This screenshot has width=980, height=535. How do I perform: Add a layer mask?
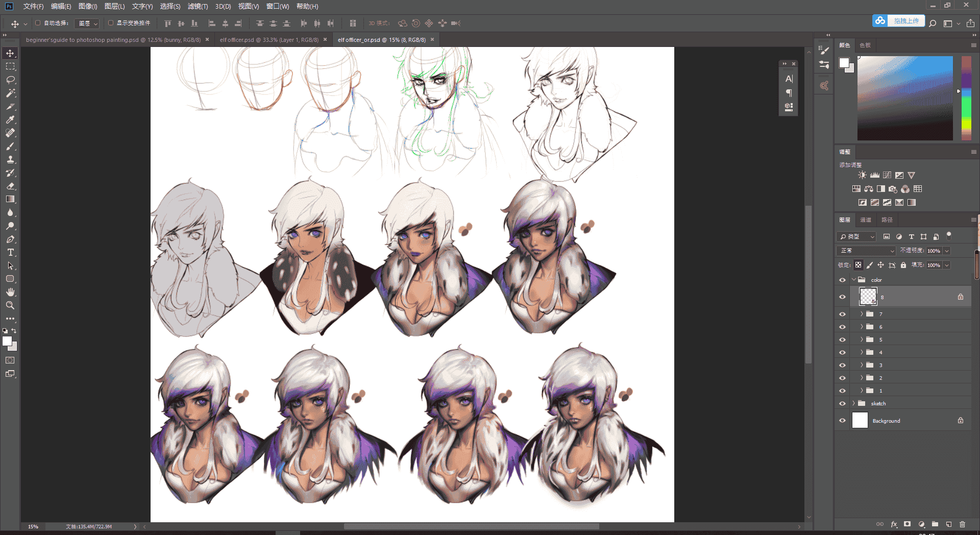[907, 524]
